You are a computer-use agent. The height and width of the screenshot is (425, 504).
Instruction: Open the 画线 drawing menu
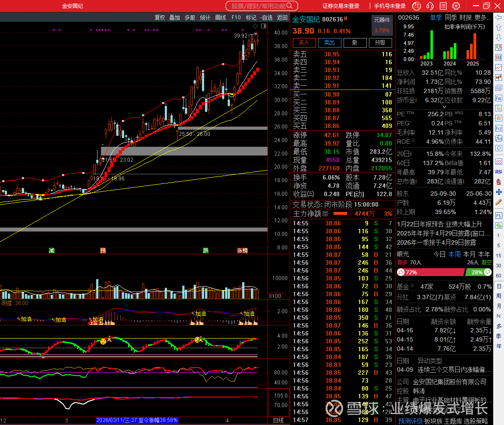click(220, 17)
